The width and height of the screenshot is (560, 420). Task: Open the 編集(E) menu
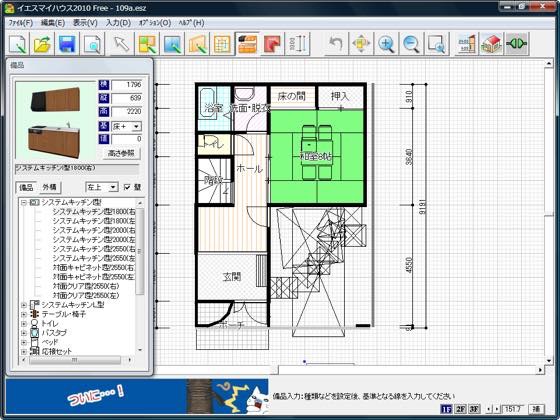coord(52,23)
